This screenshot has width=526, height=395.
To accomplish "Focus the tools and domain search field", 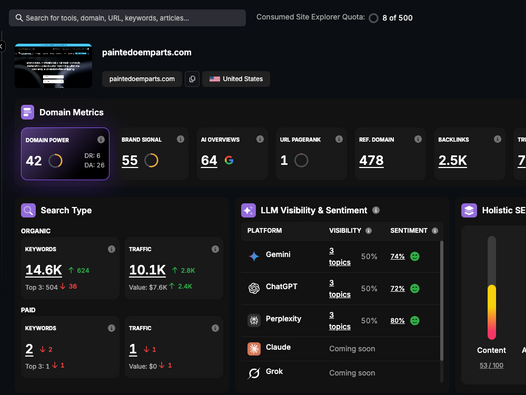I will pyautogui.click(x=127, y=18).
